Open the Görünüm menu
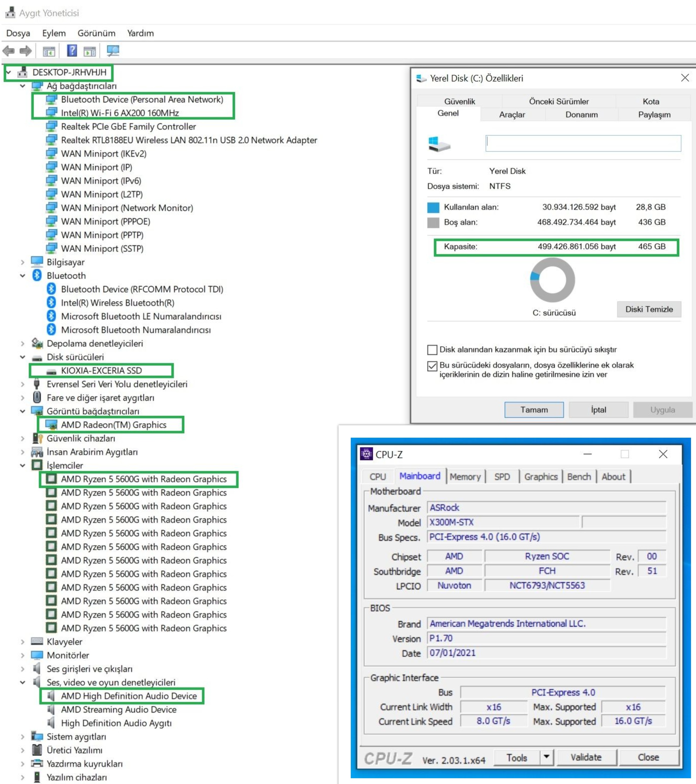696x784 pixels. pos(96,33)
